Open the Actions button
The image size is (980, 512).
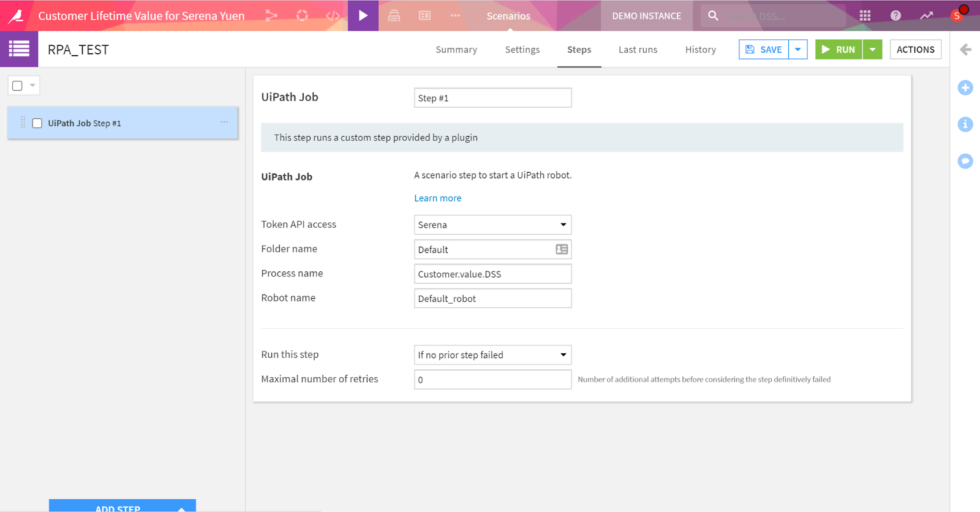pyautogui.click(x=916, y=50)
